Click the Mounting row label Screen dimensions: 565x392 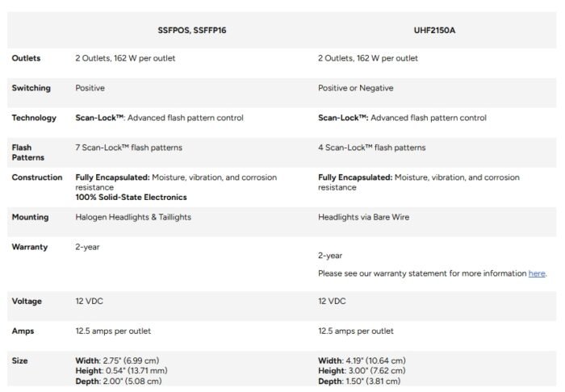pos(30,217)
